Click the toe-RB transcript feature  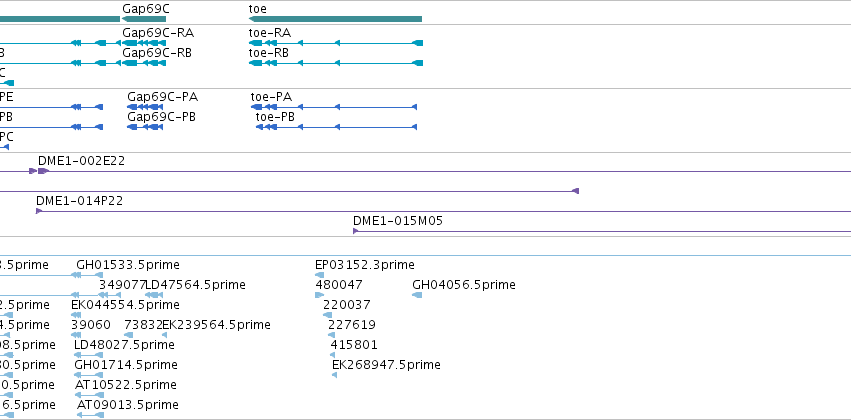click(335, 63)
